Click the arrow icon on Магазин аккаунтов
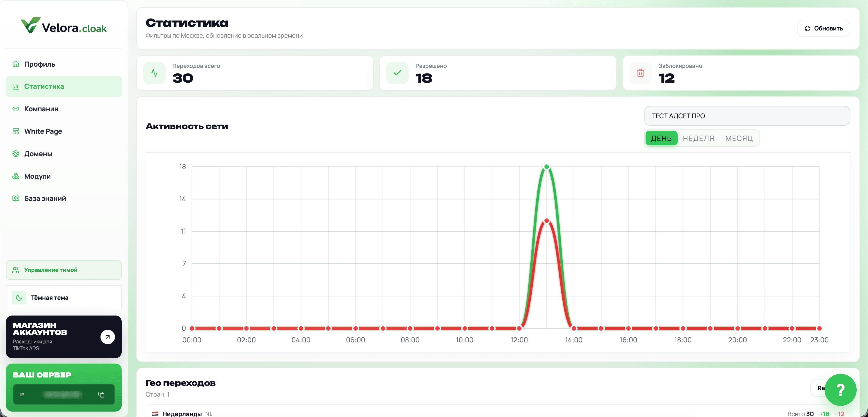The image size is (868, 417). [x=107, y=337]
